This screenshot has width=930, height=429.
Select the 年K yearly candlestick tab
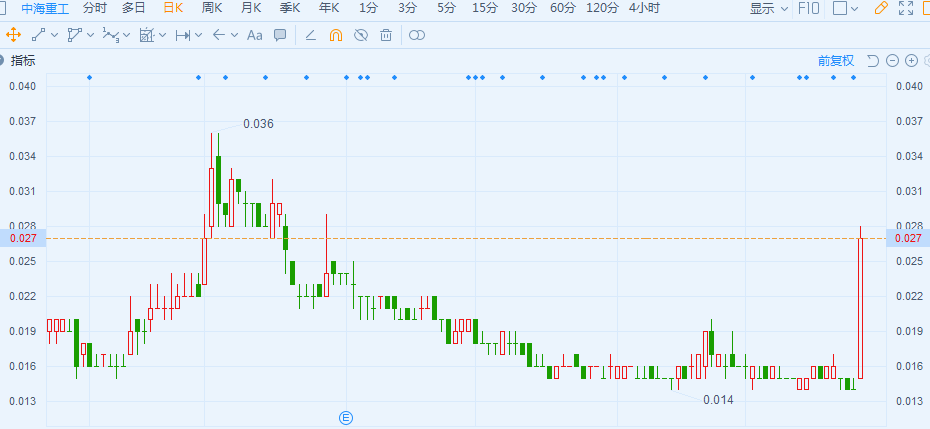tap(329, 8)
